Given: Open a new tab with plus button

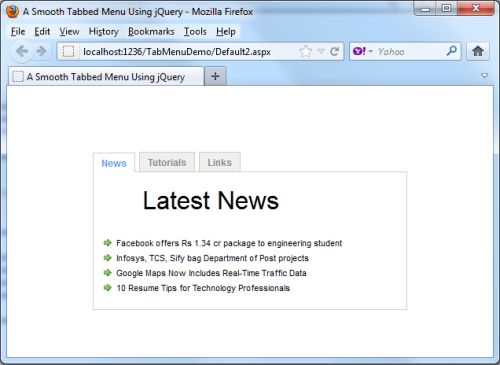Looking at the screenshot, I should [x=215, y=76].
